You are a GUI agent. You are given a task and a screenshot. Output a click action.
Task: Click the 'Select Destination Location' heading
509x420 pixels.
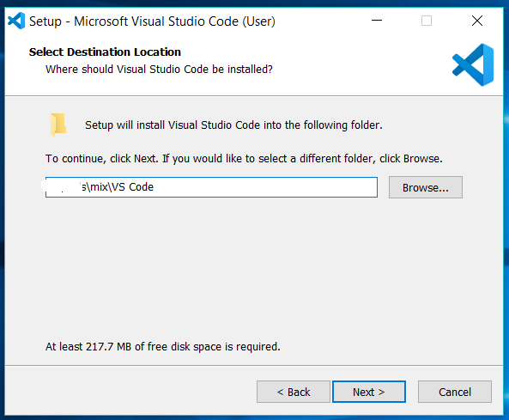pyautogui.click(x=105, y=52)
